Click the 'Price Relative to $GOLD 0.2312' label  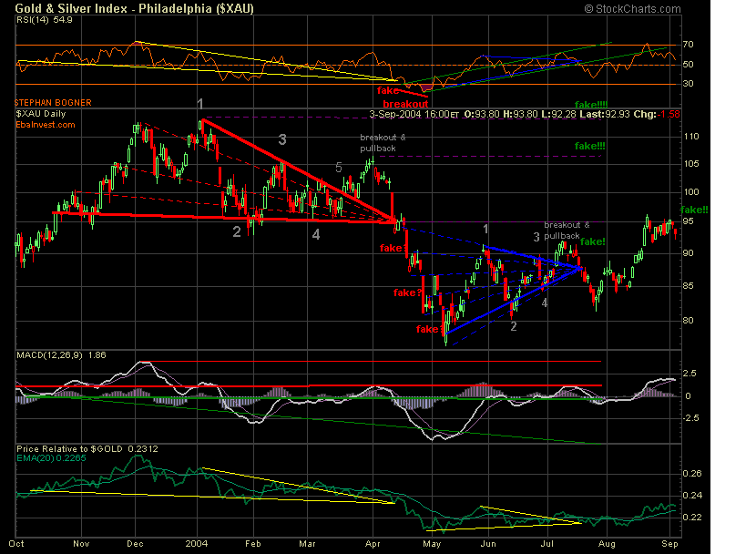pos(87,449)
